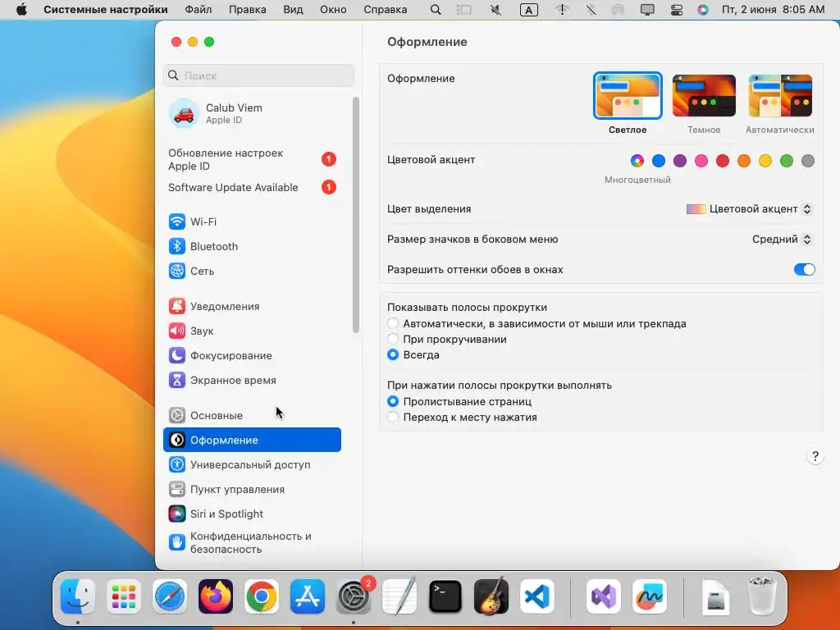Open App Store in Dock
Screen dimensions: 840x630
tap(308, 596)
